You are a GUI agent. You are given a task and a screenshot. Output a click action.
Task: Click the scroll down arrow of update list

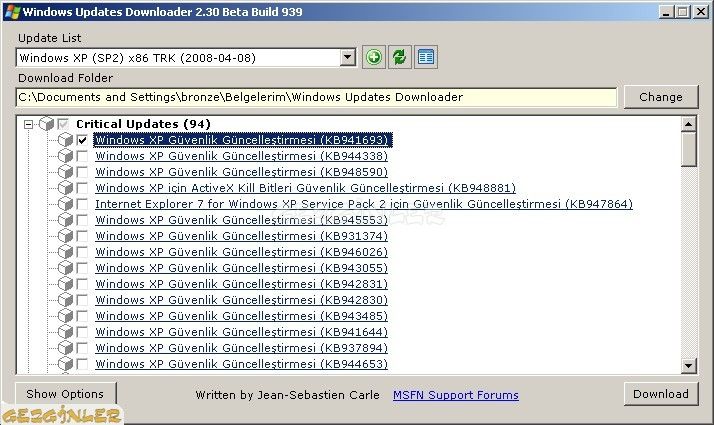[x=688, y=365]
